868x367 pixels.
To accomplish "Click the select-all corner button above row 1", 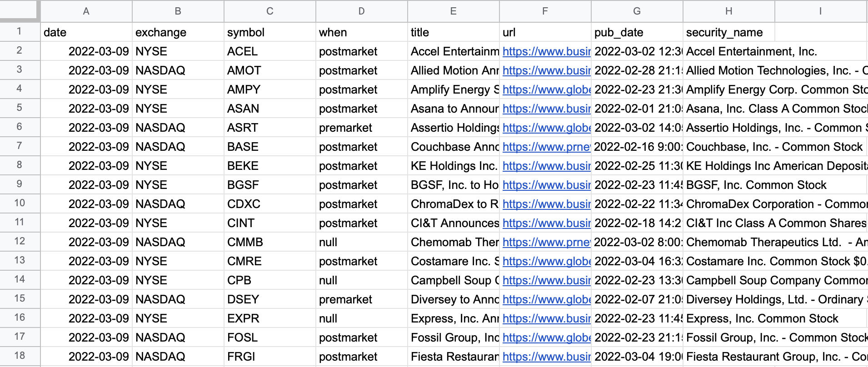I will coord(20,11).
